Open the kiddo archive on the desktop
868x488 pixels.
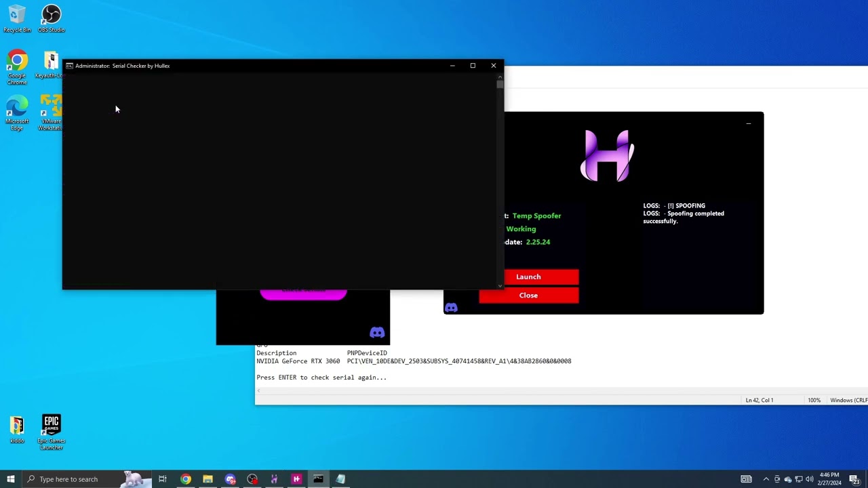pos(17,430)
